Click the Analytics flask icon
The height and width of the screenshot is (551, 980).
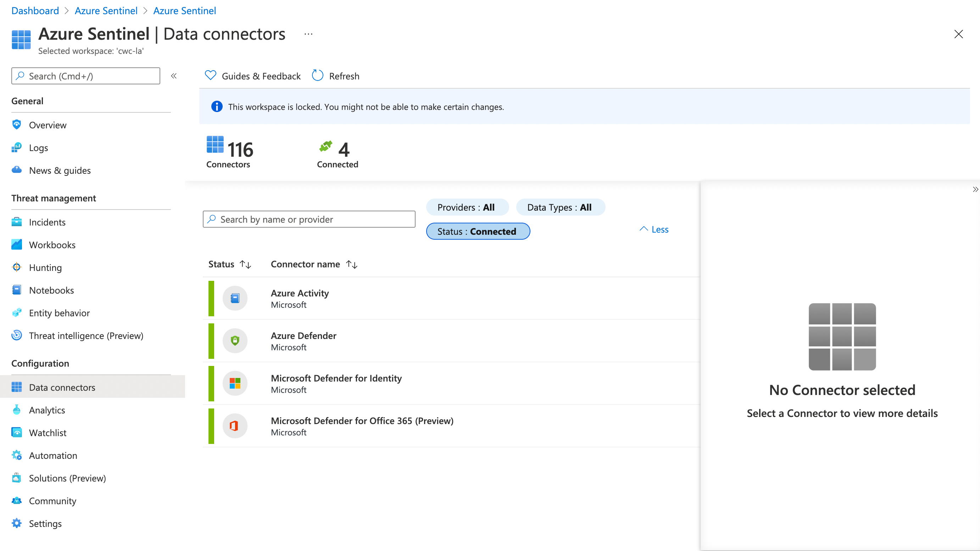[x=17, y=410]
